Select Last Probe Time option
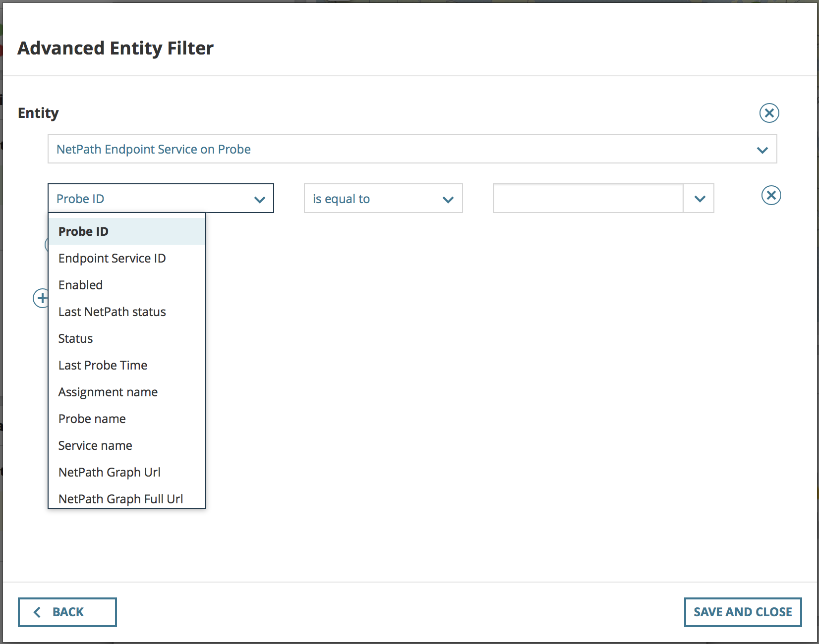This screenshot has height=644, width=819. pyautogui.click(x=127, y=365)
